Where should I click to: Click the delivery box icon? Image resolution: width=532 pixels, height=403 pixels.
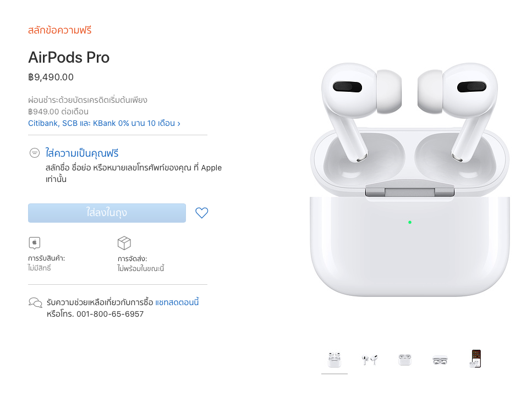coord(124,243)
